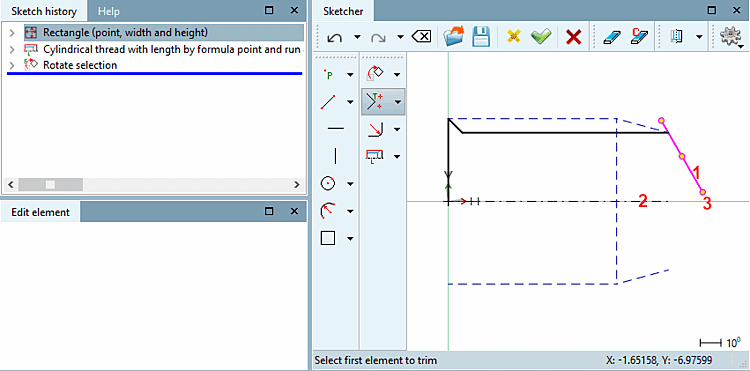Close the Edit element panel
Screen dimensions: 750x371
tap(294, 211)
